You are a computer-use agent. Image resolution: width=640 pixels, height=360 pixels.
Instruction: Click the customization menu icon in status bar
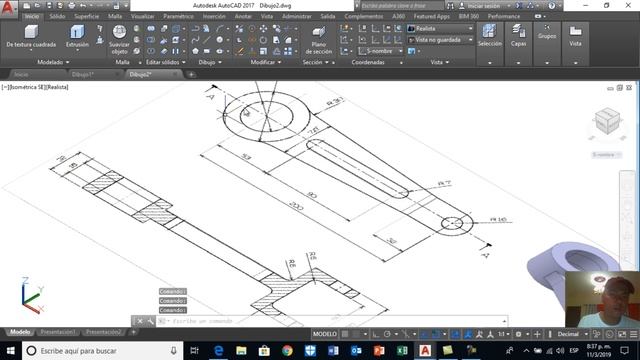point(634,334)
